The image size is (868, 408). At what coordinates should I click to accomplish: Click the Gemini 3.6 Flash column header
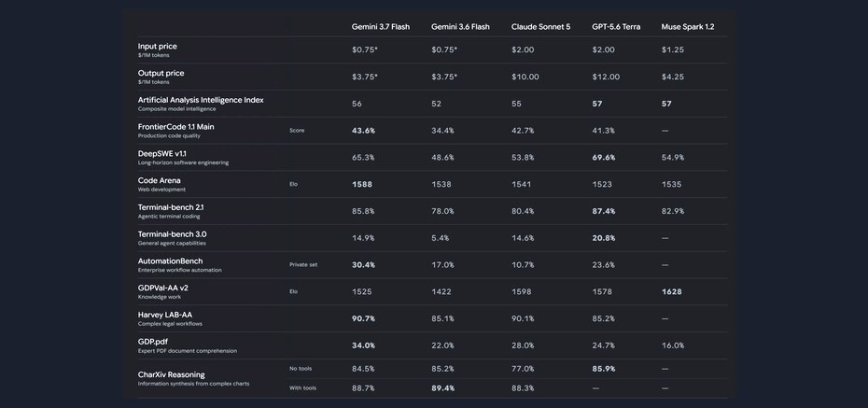[x=460, y=26]
